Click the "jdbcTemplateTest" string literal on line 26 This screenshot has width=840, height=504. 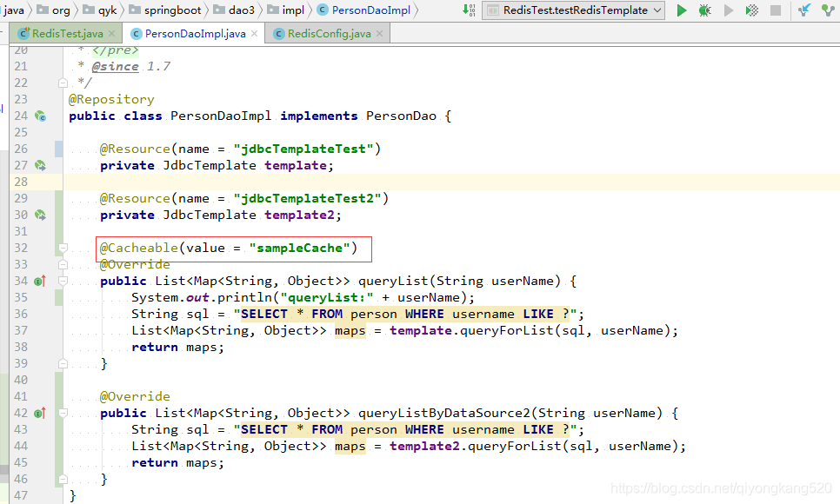point(303,149)
